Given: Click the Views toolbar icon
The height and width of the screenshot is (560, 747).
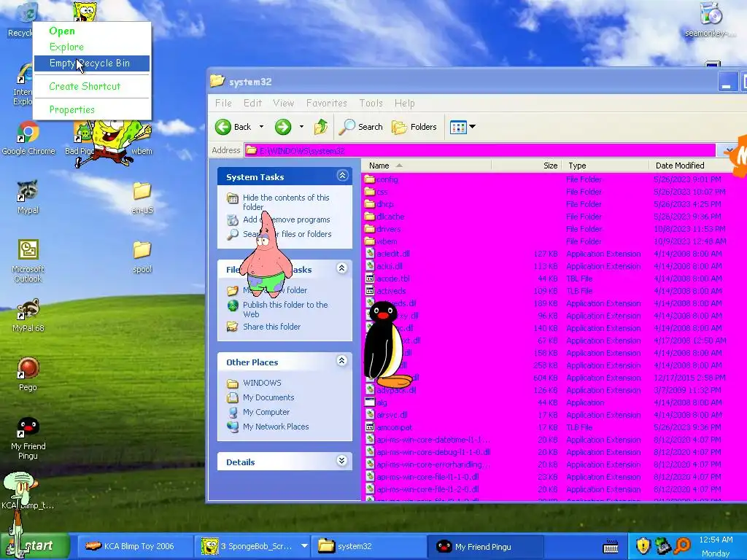Looking at the screenshot, I should tap(458, 127).
